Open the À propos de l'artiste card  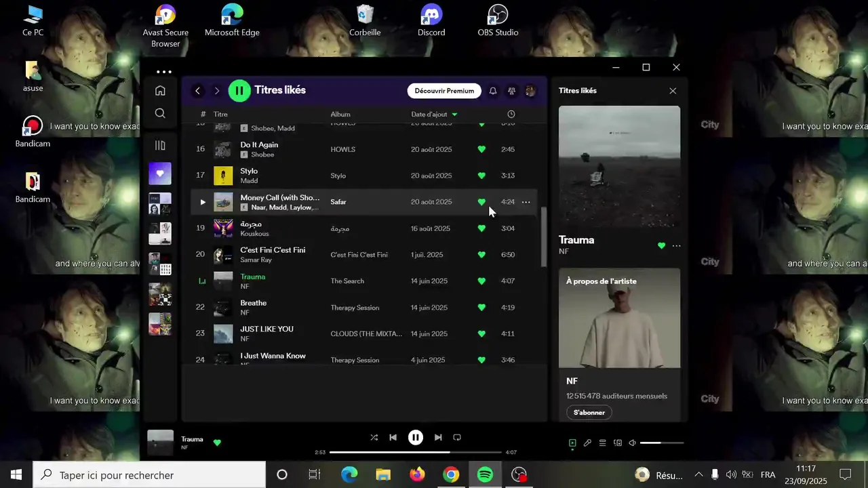coord(619,346)
